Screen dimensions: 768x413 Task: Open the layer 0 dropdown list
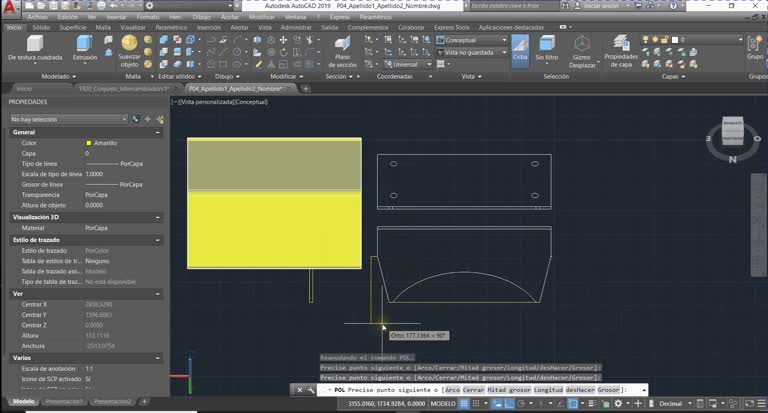tap(740, 40)
